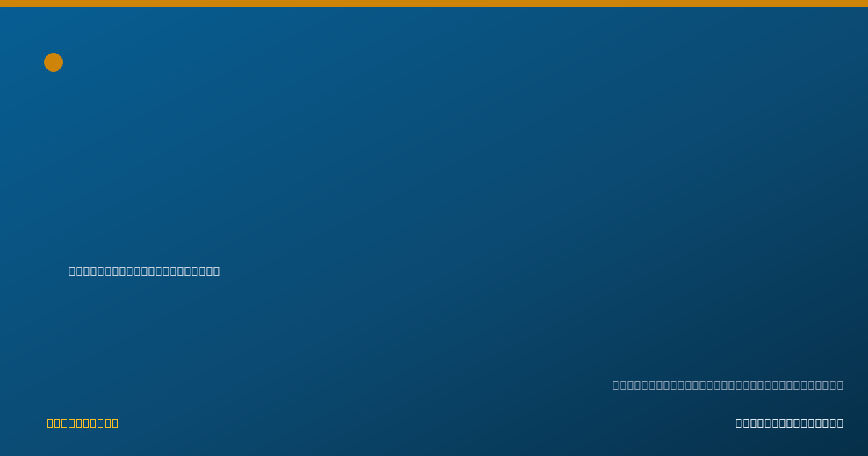Select the light-blue subtitle text line
The width and height of the screenshot is (868, 456).
[x=144, y=271]
